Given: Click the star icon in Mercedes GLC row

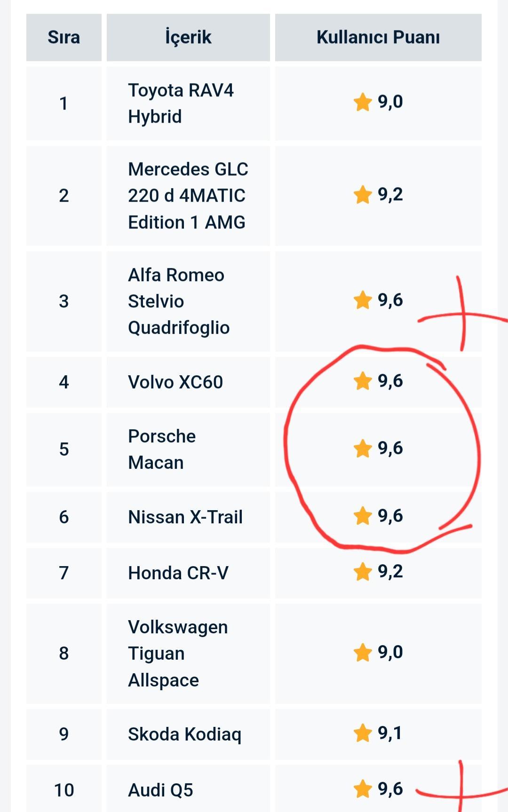Looking at the screenshot, I should point(363,195).
